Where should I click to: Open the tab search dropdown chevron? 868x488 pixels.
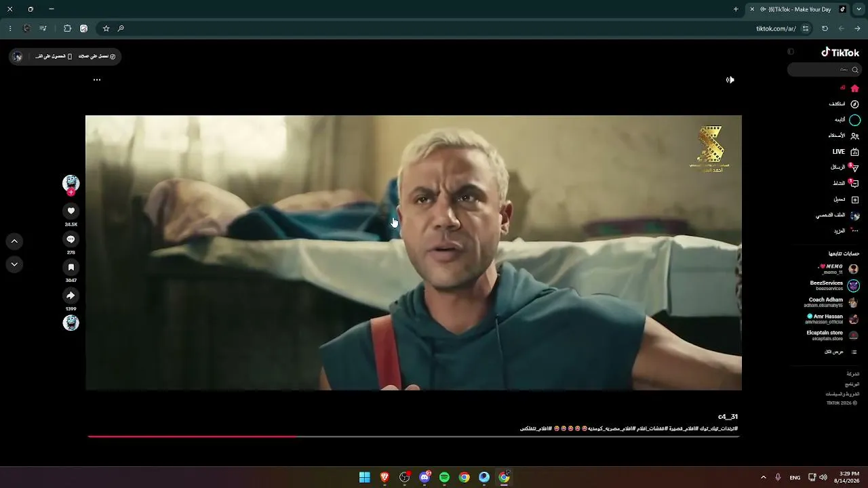859,9
